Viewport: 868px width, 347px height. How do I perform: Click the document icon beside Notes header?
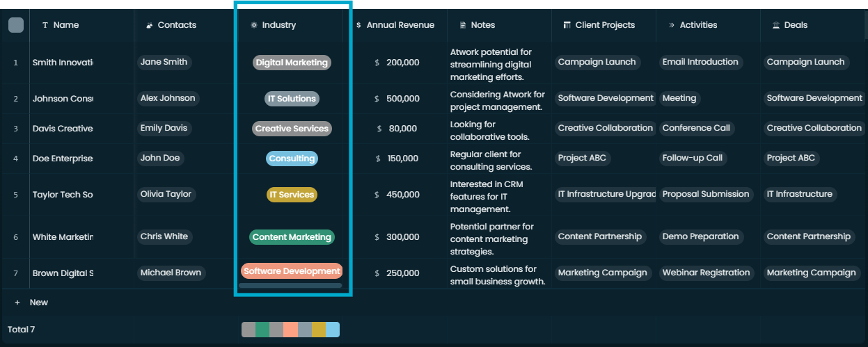tap(463, 25)
